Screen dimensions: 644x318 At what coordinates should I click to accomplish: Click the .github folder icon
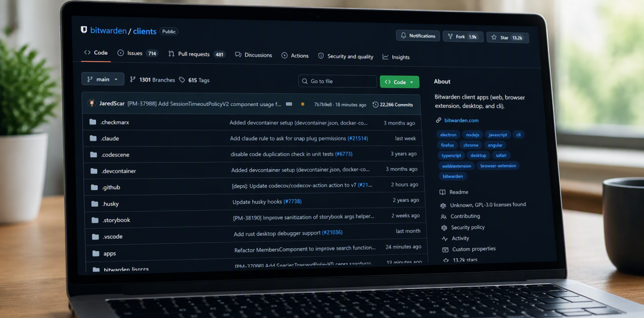click(94, 187)
